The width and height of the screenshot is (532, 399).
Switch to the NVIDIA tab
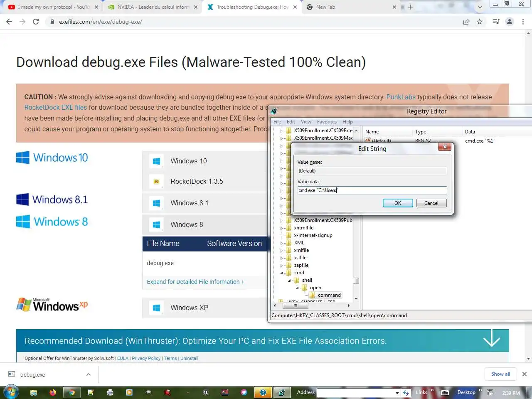(x=152, y=7)
